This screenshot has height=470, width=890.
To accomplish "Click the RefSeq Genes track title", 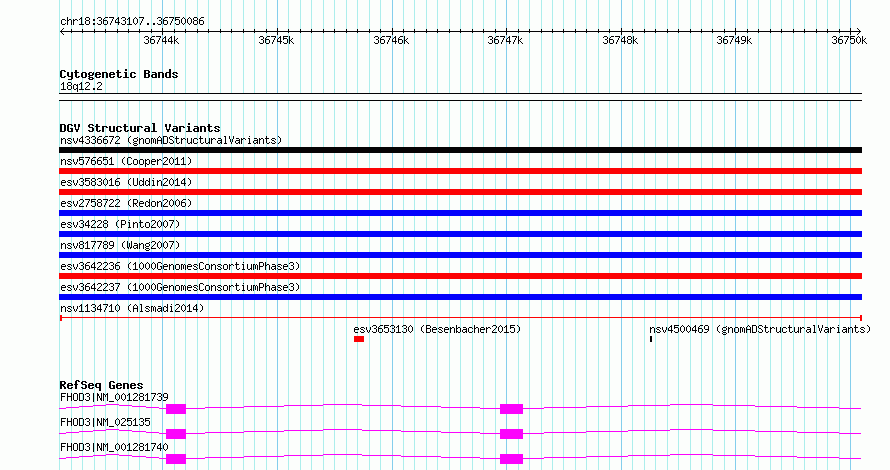I will click(x=101, y=385).
